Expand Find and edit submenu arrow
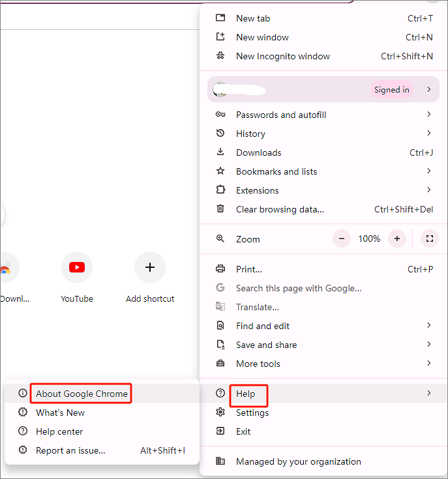The width and height of the screenshot is (448, 479). tap(428, 325)
